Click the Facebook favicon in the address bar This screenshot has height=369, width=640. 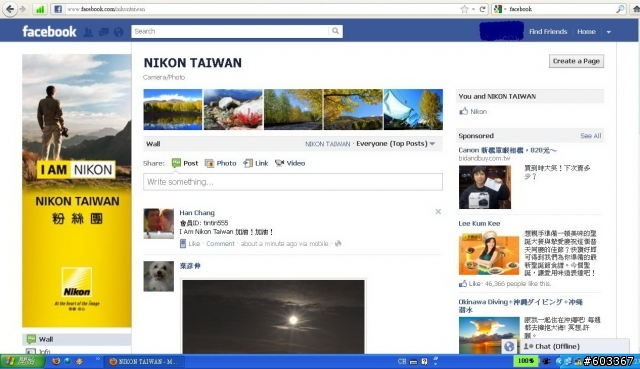click(58, 9)
